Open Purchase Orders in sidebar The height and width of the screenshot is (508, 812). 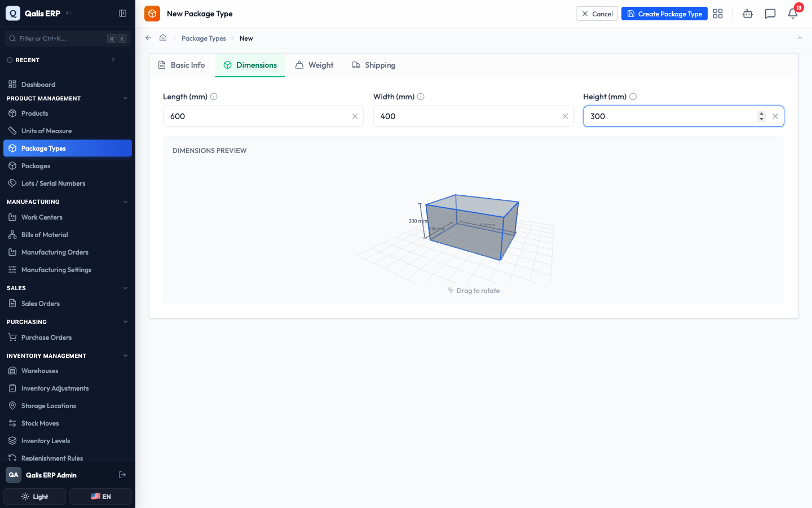click(68, 338)
